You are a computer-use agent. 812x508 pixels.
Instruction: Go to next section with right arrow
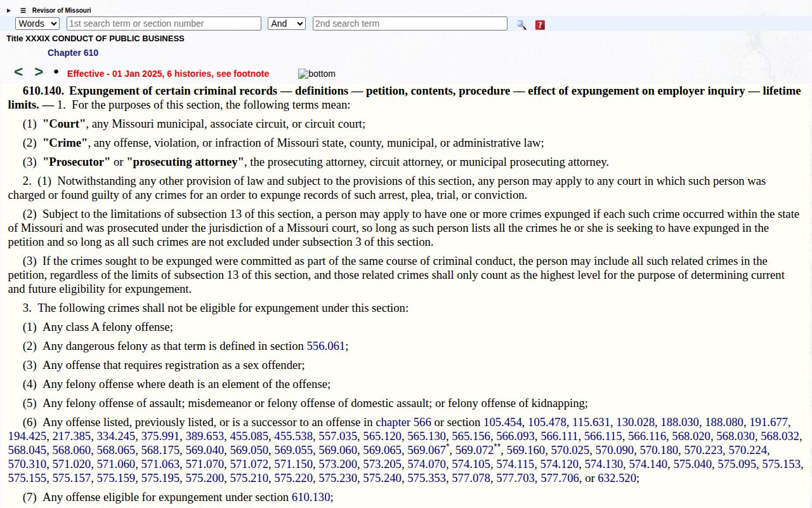39,72
